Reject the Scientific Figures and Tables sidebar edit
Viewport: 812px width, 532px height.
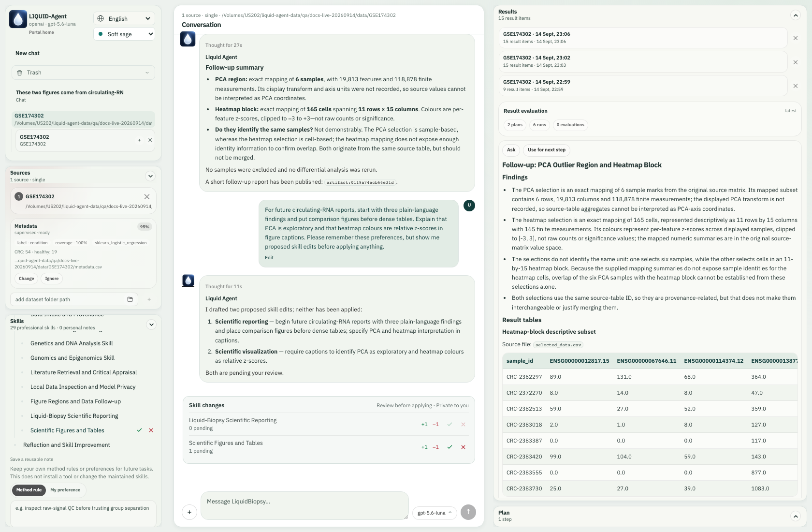pos(151,430)
